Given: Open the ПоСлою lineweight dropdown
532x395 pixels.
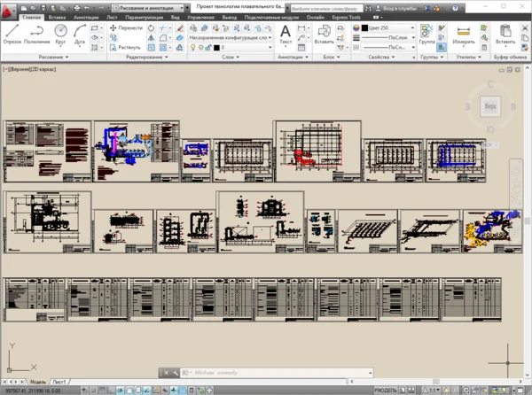Looking at the screenshot, I should [x=387, y=37].
